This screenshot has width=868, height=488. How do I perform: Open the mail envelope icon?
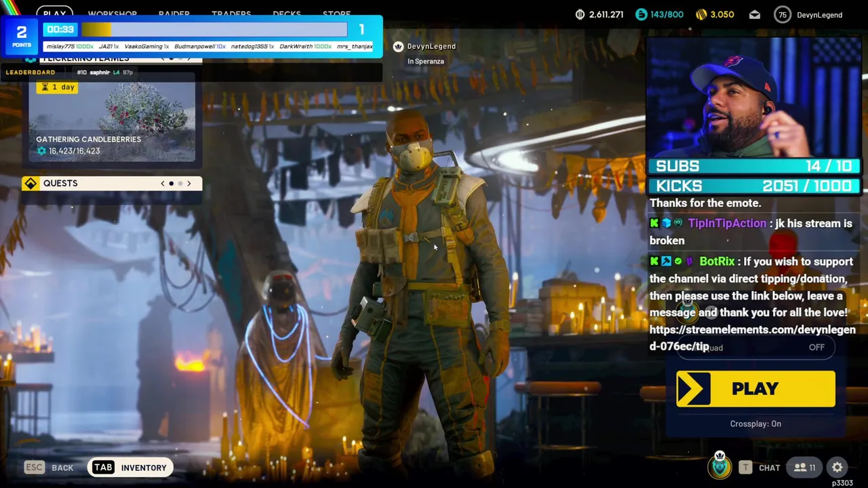755,15
